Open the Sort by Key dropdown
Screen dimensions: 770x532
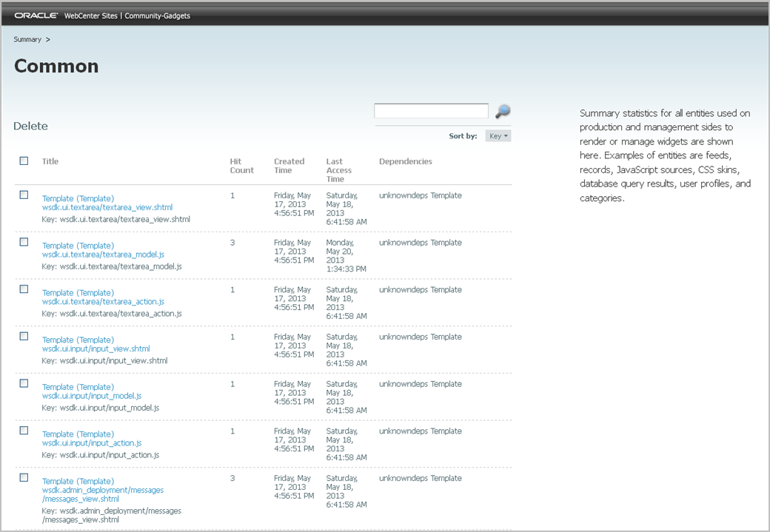[x=498, y=136]
